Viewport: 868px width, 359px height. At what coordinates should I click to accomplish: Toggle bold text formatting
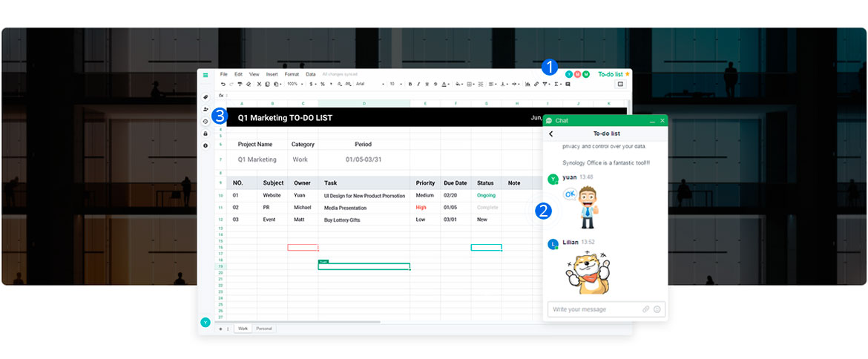pyautogui.click(x=410, y=84)
